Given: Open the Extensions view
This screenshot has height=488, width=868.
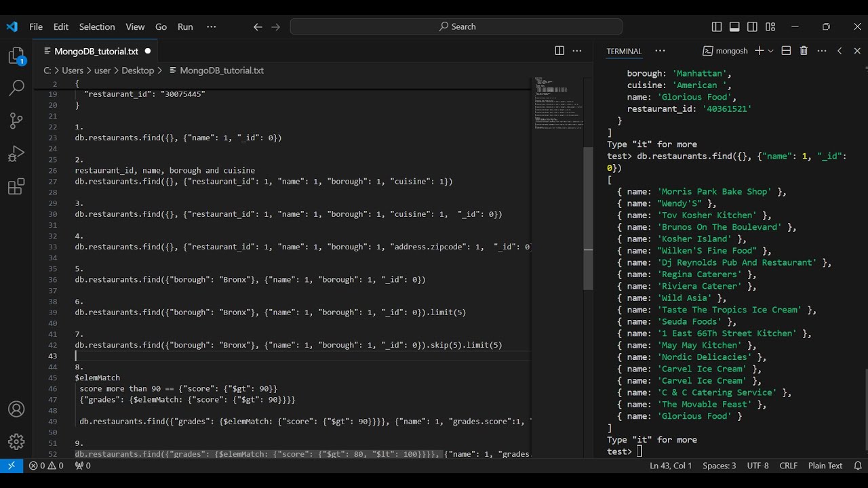Looking at the screenshot, I should [16, 187].
